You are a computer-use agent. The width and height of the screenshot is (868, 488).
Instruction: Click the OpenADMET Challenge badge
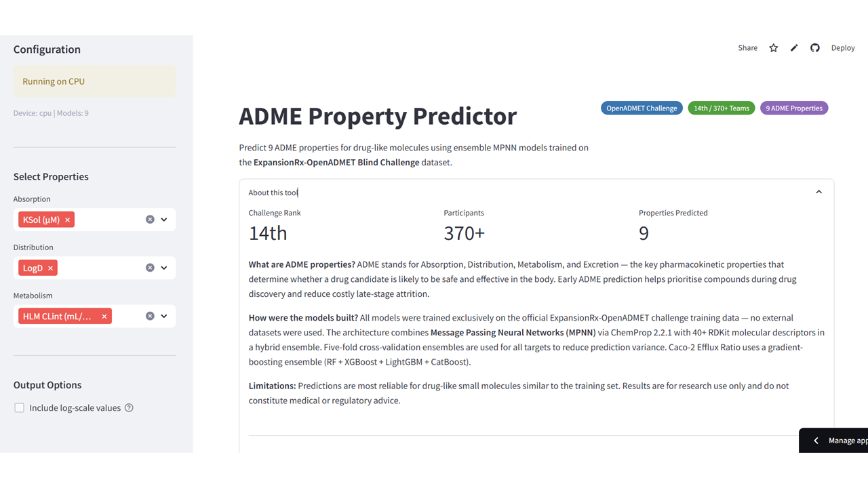point(642,108)
